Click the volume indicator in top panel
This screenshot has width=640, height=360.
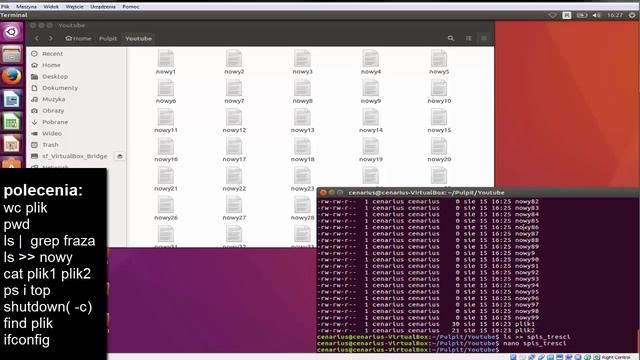[x=596, y=15]
